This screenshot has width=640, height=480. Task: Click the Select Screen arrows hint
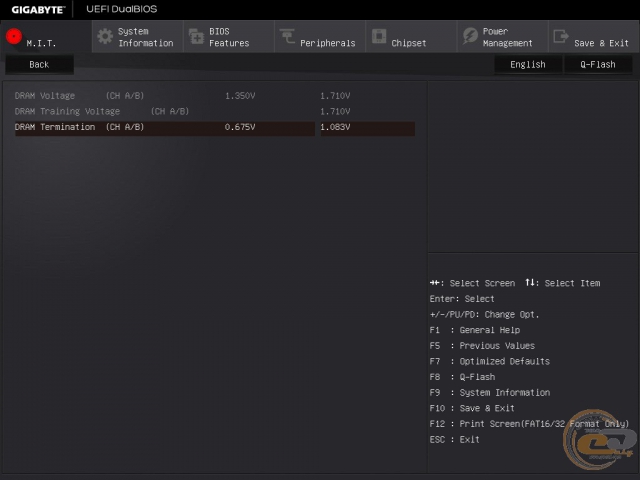tap(472, 283)
